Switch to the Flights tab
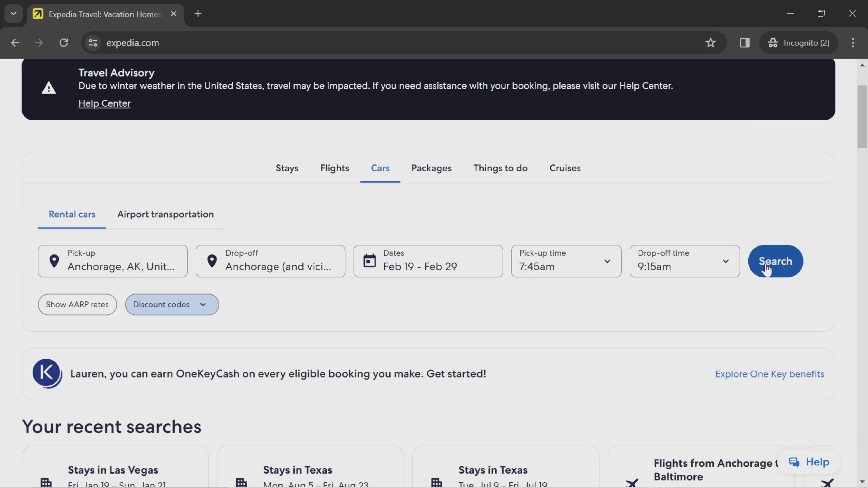Screen dimensions: 868x488 pyautogui.click(x=335, y=168)
